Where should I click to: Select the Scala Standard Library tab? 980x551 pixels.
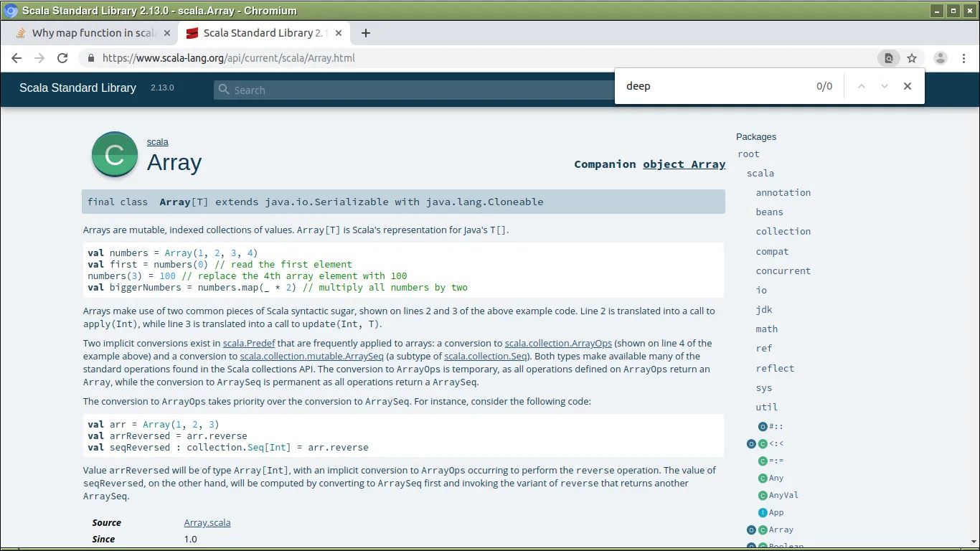(264, 33)
